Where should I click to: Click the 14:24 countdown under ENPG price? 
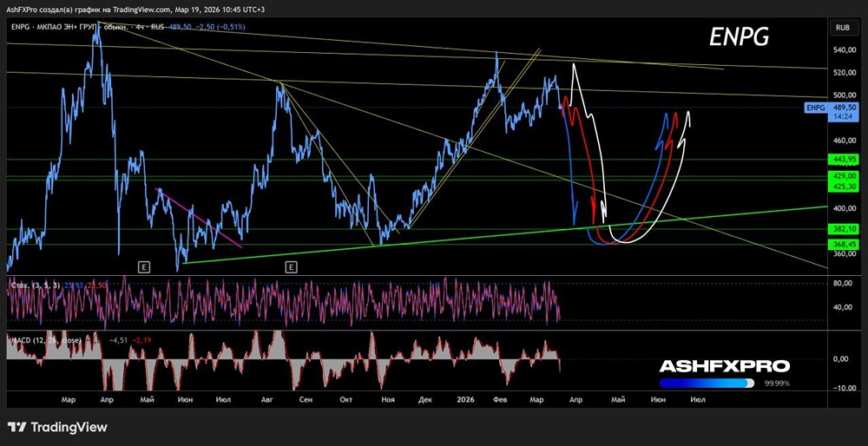[x=842, y=117]
